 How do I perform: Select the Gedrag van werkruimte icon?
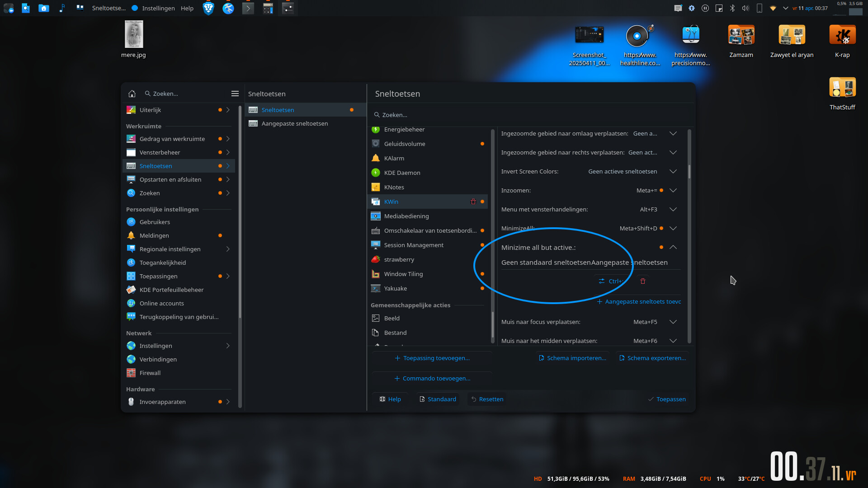(x=131, y=139)
